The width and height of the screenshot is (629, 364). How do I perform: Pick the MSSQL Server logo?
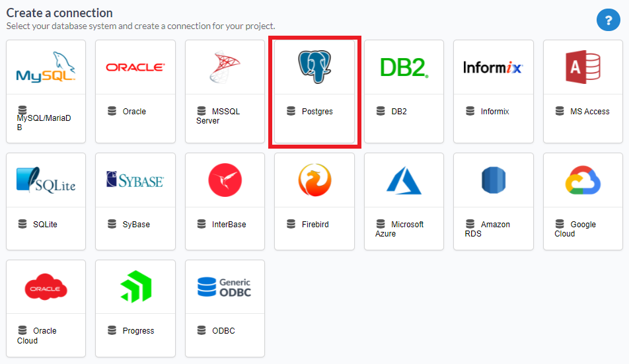point(225,67)
